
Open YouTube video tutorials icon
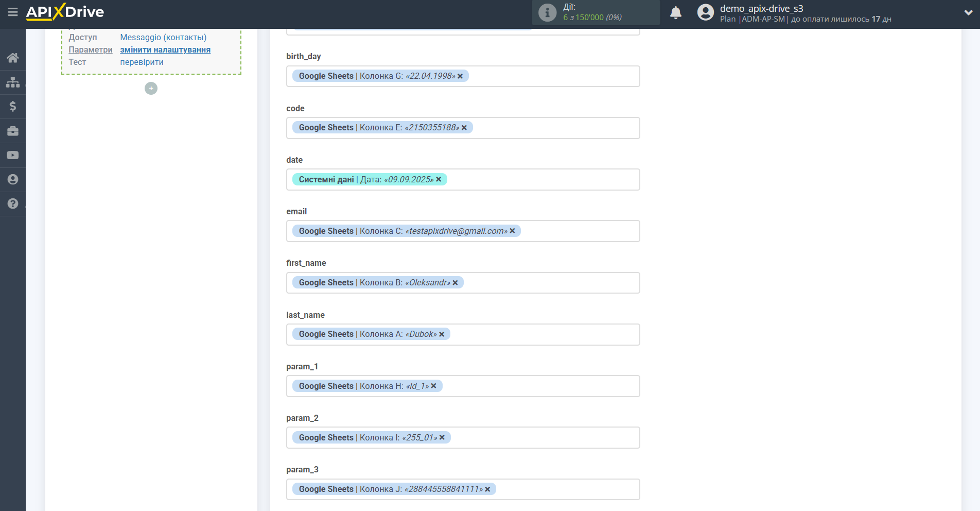tap(13, 156)
